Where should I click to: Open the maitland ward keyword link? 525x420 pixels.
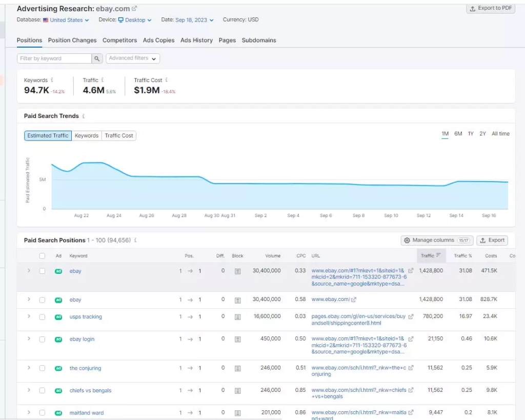click(x=86, y=413)
